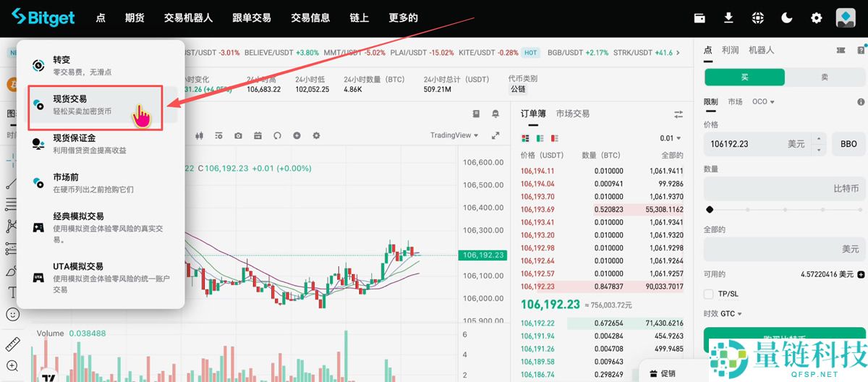Click the chart add plus icon

[x=297, y=135]
